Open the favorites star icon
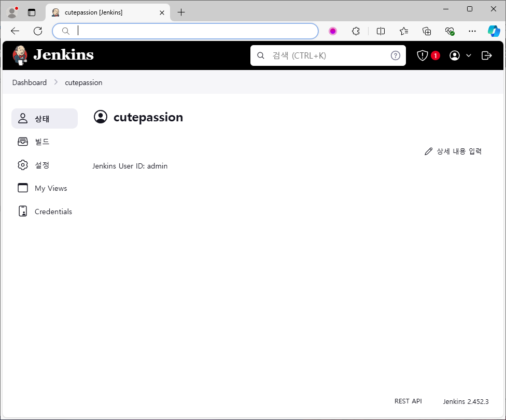The height and width of the screenshot is (420, 506). (x=404, y=31)
